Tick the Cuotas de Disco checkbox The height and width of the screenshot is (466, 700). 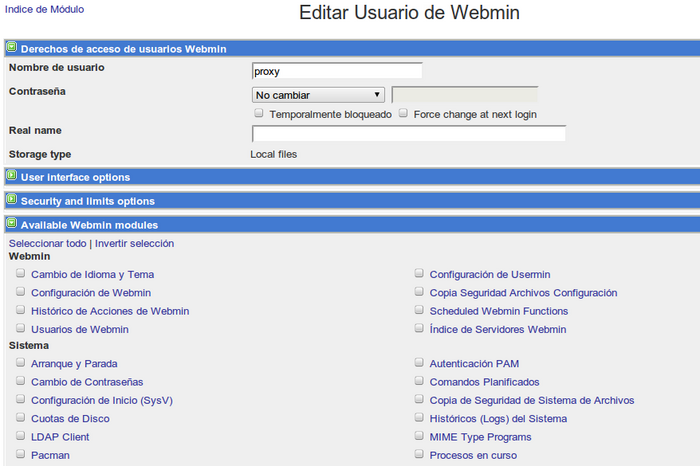click(x=20, y=417)
